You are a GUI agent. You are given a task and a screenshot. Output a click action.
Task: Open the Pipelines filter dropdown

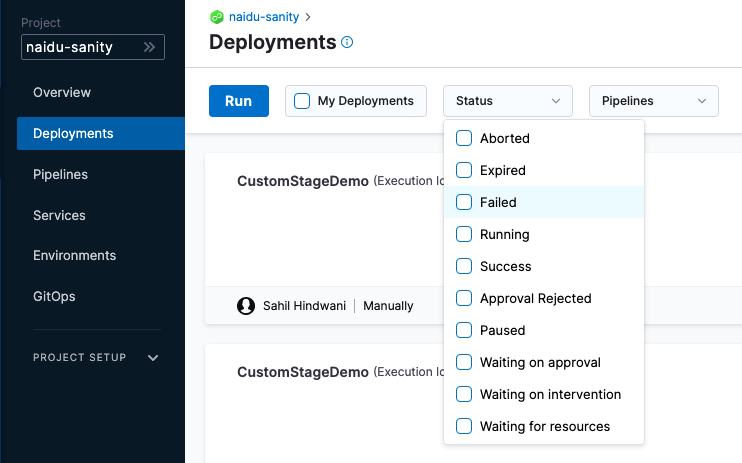pos(654,101)
